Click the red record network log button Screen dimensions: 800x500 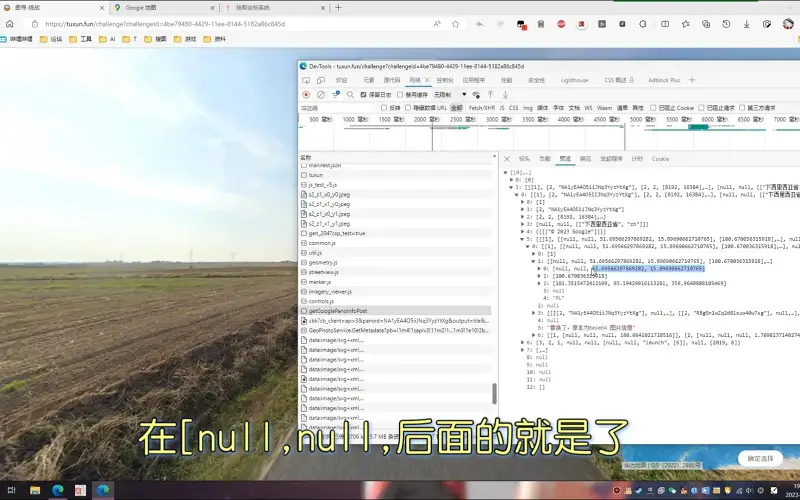(306, 94)
